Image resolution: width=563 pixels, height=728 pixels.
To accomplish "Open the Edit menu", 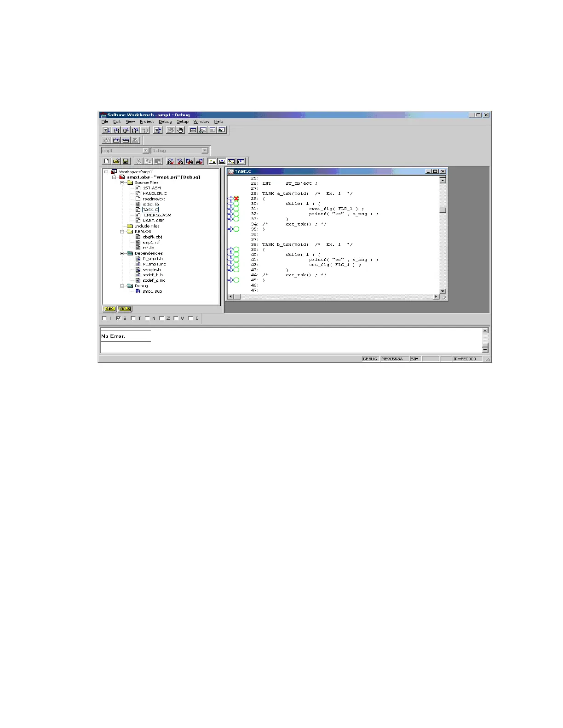I will [x=117, y=122].
